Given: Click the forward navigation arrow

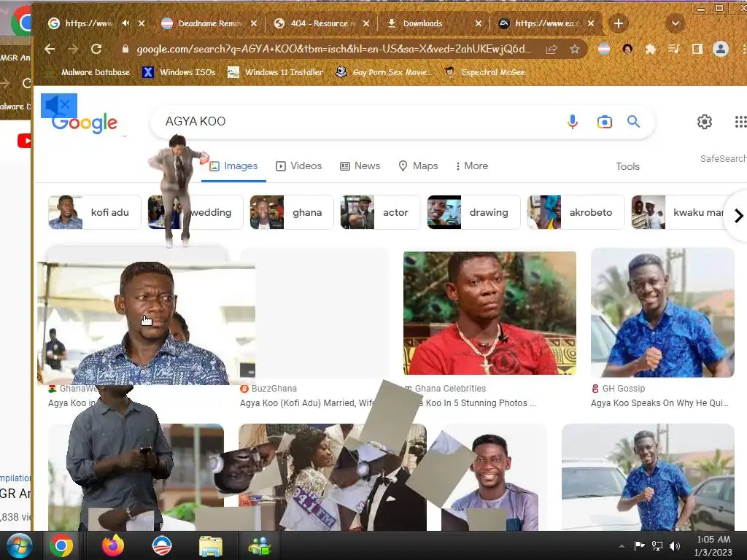Looking at the screenshot, I should pos(73,49).
